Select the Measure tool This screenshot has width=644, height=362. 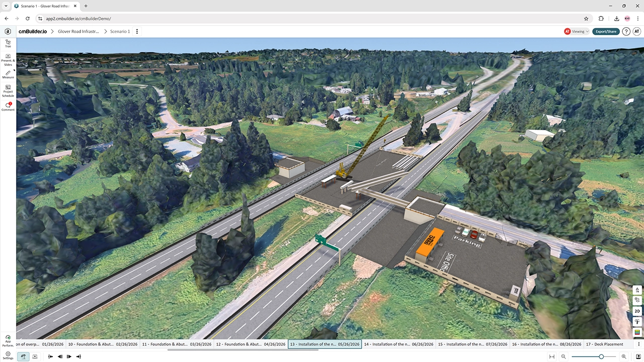click(8, 74)
